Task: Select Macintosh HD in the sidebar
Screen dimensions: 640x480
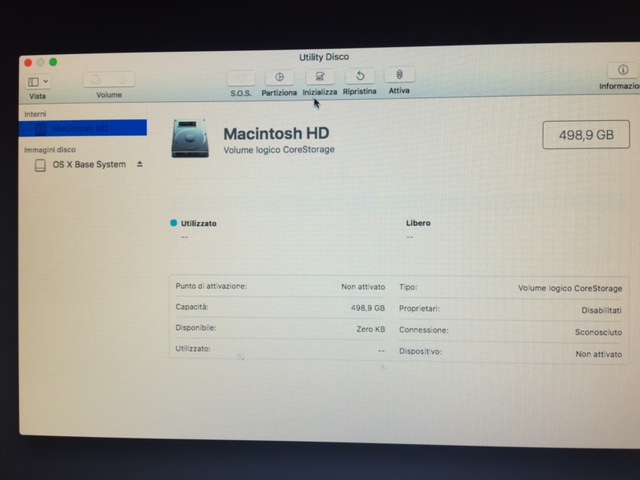Action: point(83,128)
